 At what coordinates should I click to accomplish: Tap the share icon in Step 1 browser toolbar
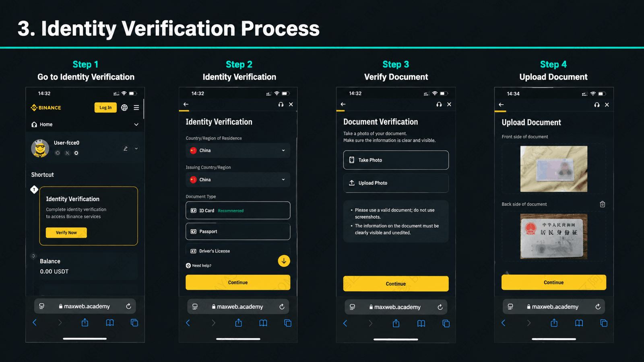click(85, 323)
